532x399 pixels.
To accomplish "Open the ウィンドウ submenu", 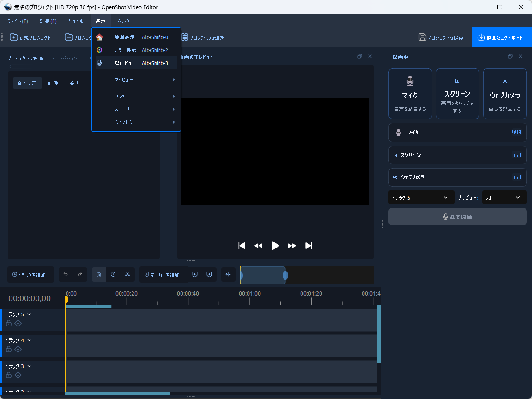I will (136, 122).
